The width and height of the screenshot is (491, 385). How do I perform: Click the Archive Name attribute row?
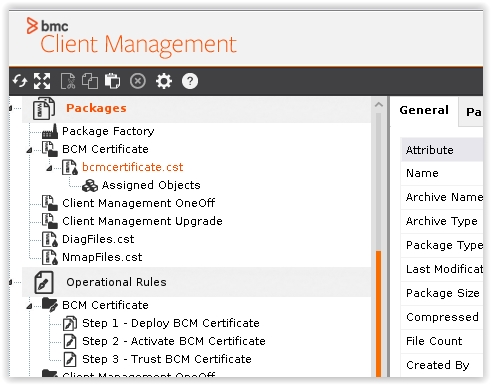442,197
